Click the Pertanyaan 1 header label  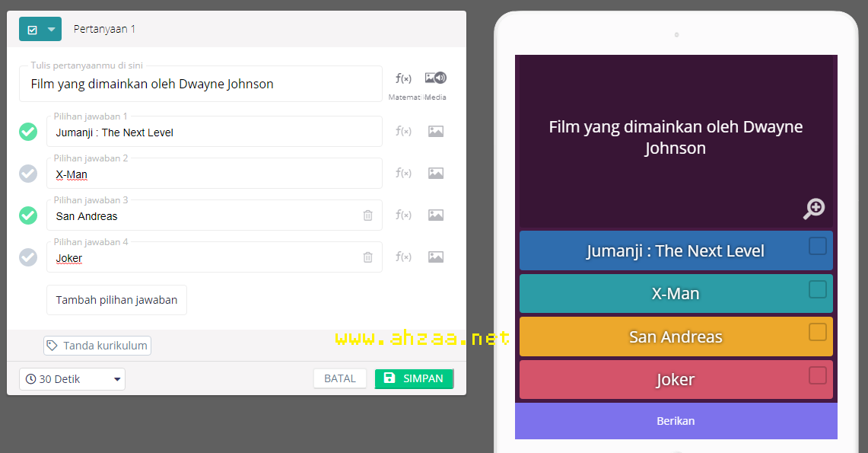click(104, 30)
